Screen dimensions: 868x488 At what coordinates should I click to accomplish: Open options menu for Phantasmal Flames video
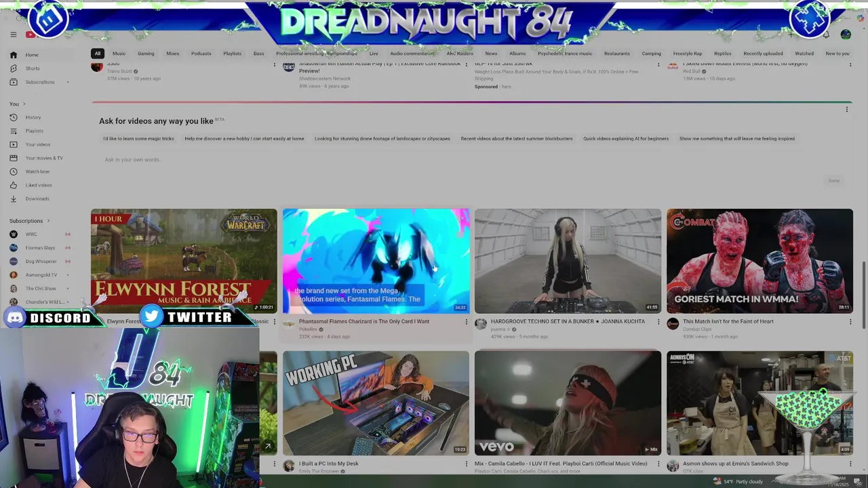tap(466, 322)
